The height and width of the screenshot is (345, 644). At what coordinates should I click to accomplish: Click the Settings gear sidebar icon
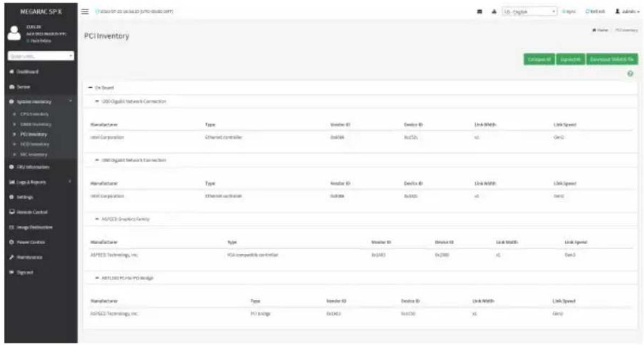click(11, 197)
